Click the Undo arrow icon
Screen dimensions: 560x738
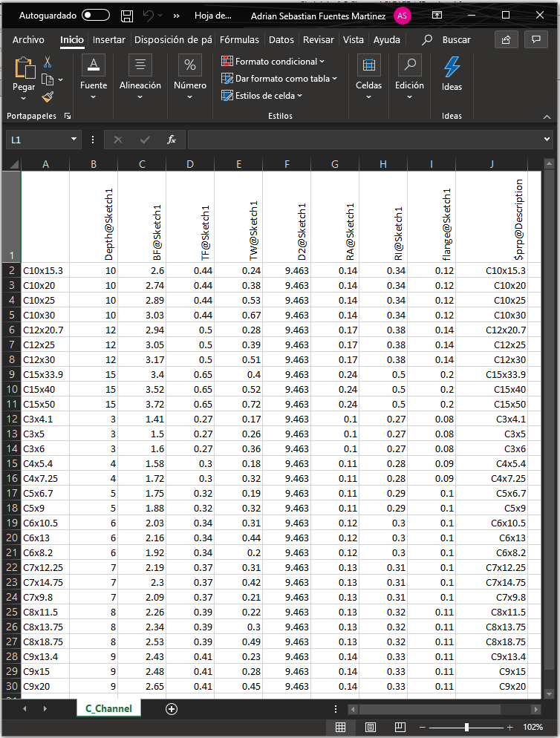[x=148, y=16]
